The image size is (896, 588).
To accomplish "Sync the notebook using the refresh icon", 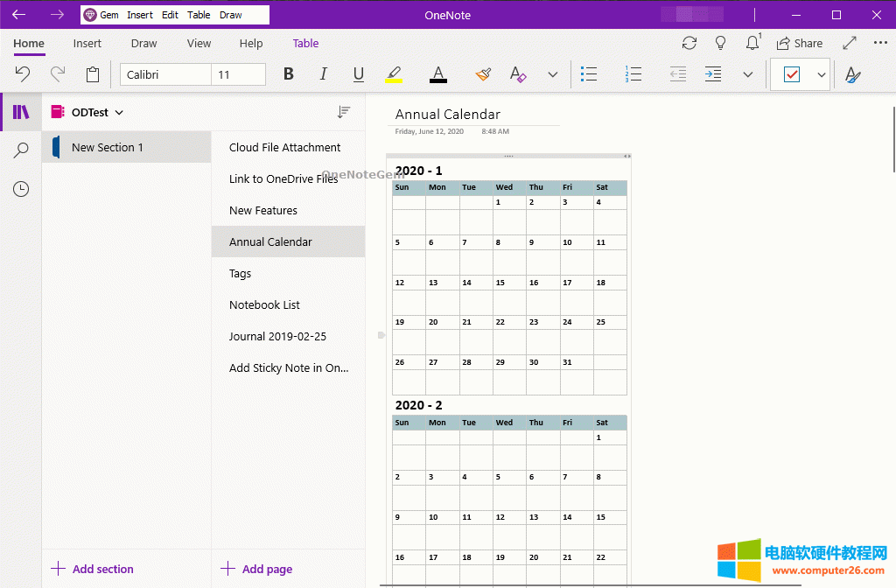I will 689,43.
